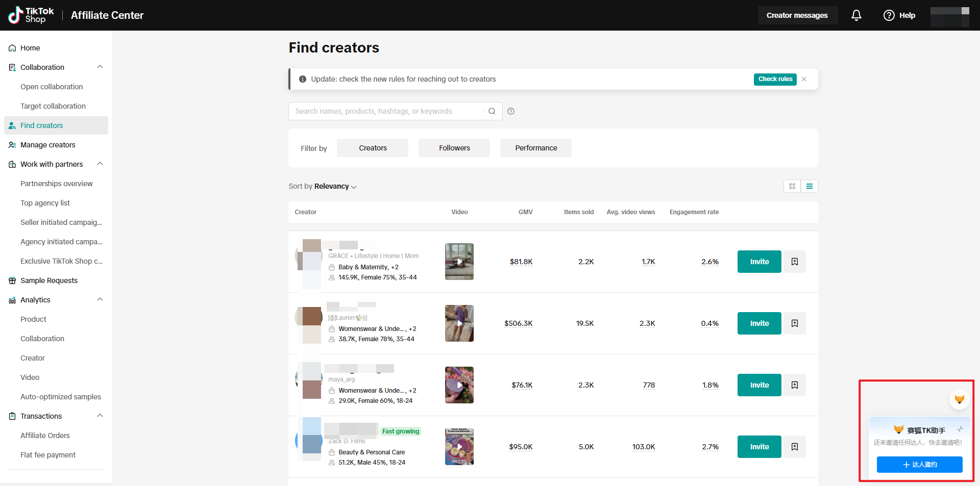The height and width of the screenshot is (486, 980).
Task: Open the Creators filter dropdown
Action: 373,148
